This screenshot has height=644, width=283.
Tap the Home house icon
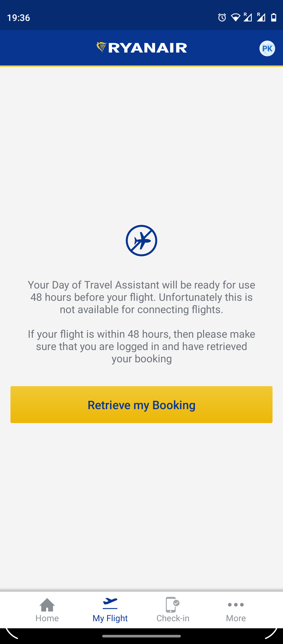47,605
